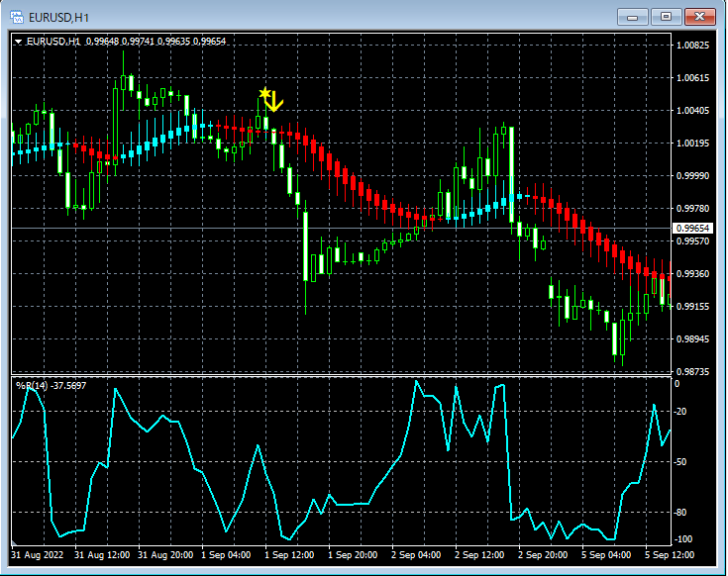This screenshot has height=576, width=728.
Task: Click the -80 level on Williams %R scale
Action: (x=680, y=513)
